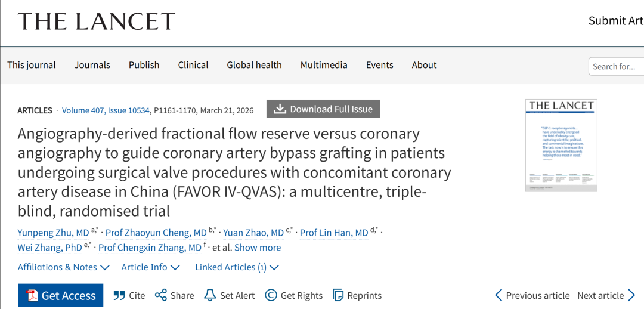Open the Journals menu
The image size is (644, 309).
(x=92, y=65)
